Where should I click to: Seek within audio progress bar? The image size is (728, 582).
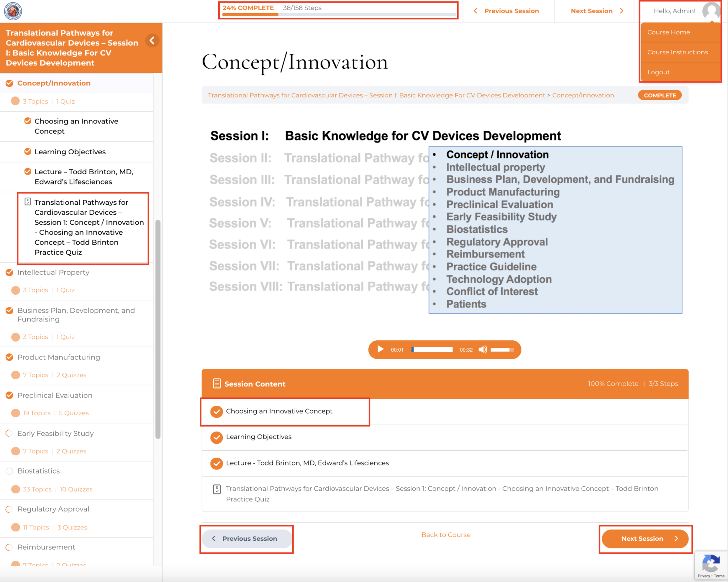(x=432, y=350)
